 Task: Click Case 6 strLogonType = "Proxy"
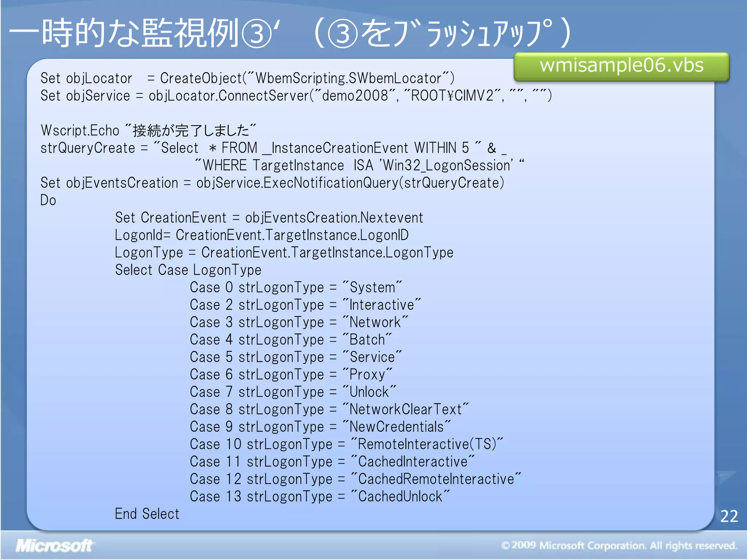click(291, 374)
